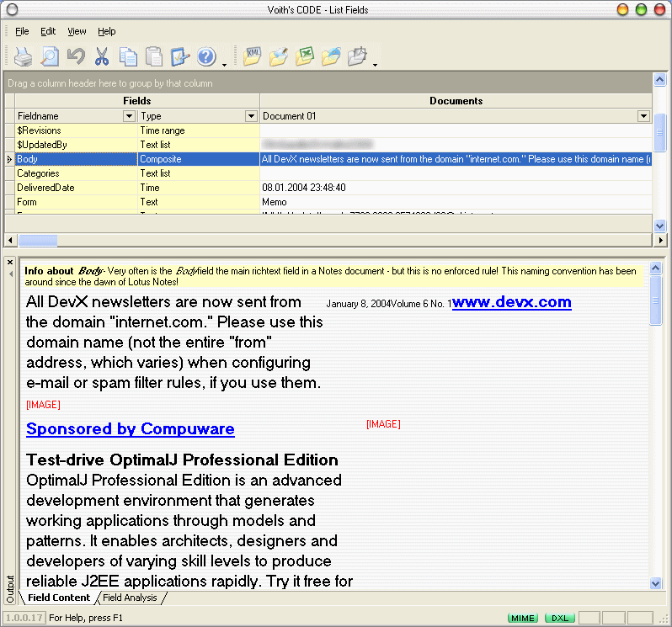Click the vertical Output panel label
The height and width of the screenshot is (627, 672).
pos(10,589)
